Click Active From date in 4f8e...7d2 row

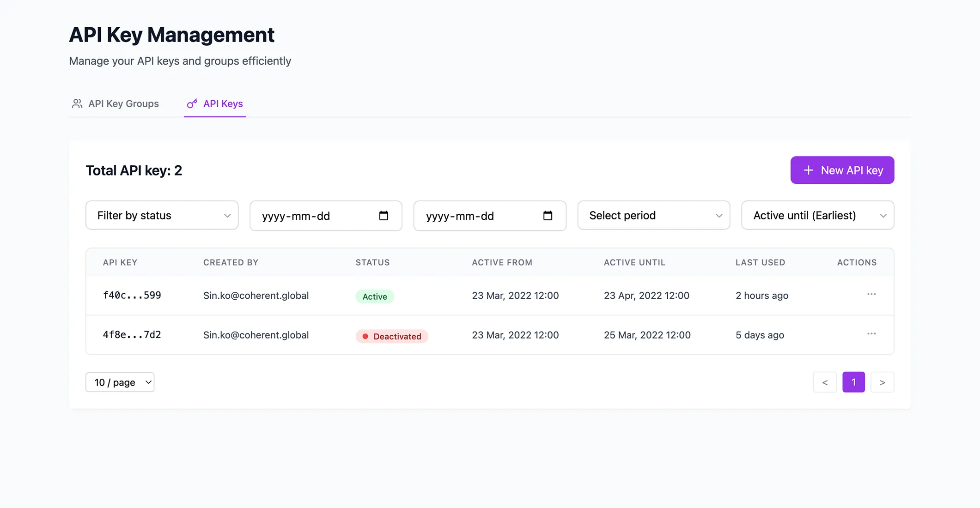coord(515,335)
